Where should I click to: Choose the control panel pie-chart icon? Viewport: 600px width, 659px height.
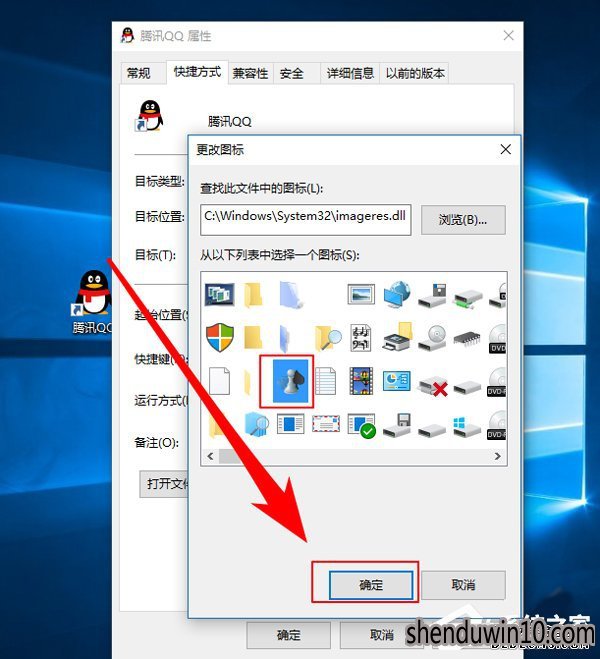click(397, 380)
